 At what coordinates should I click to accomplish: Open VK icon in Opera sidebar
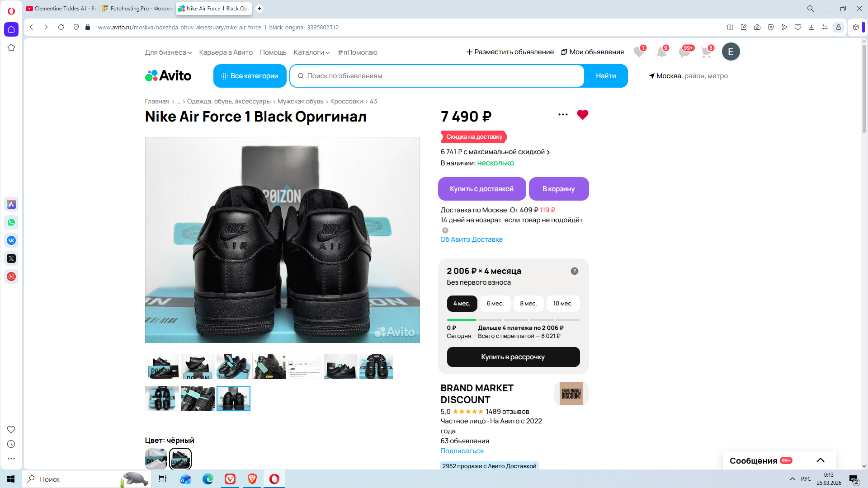(x=11, y=240)
